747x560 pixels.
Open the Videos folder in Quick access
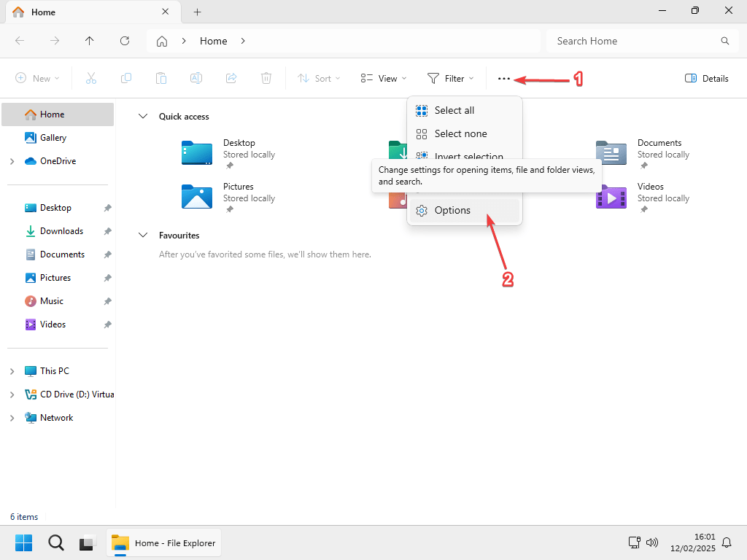click(x=611, y=197)
